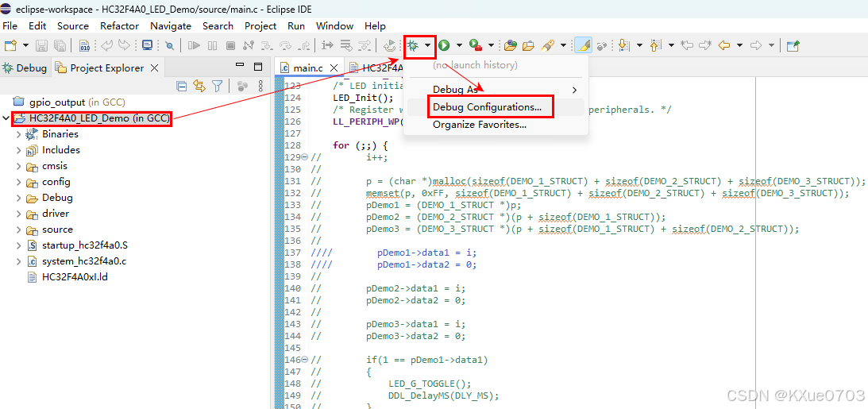Viewport: 868px width, 409px height.
Task: Expand the Binaries folder
Action: tap(18, 134)
